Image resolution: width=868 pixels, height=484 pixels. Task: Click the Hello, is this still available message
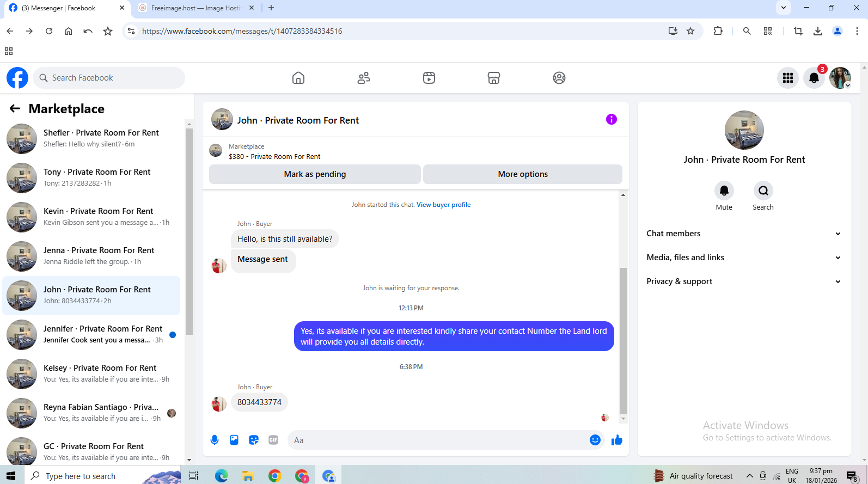285,239
